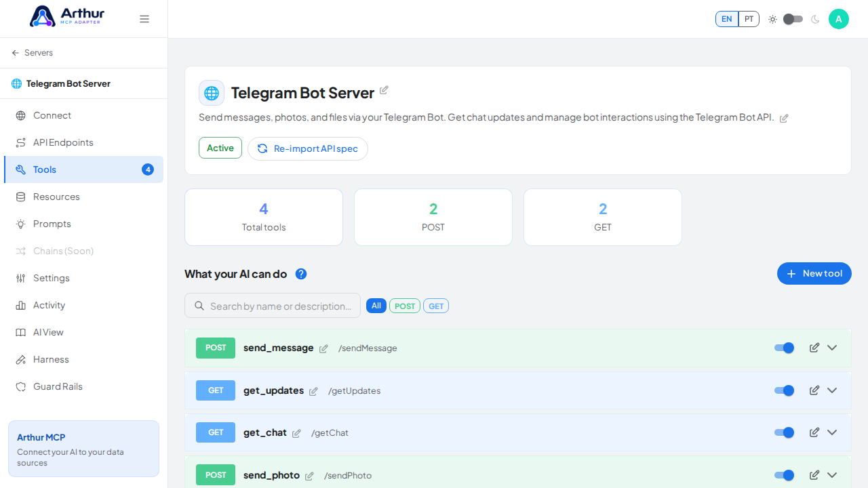
Task: Click the Activity bar chart icon
Action: point(21,305)
